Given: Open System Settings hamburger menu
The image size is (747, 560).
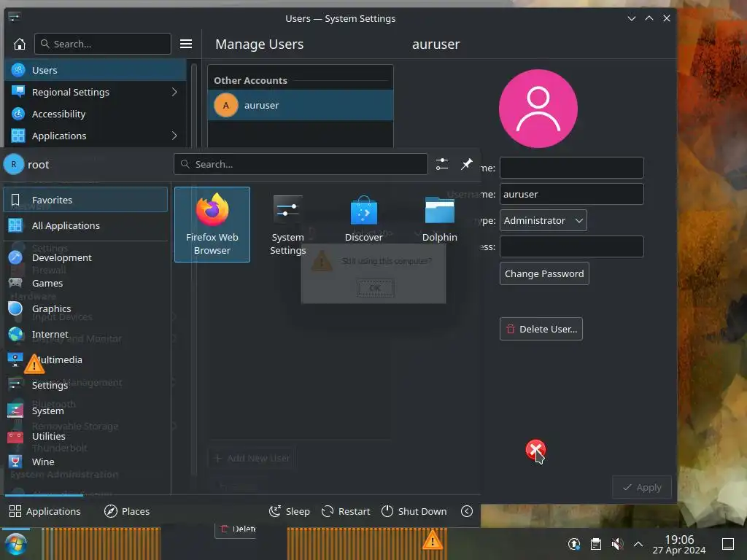Looking at the screenshot, I should tap(186, 44).
